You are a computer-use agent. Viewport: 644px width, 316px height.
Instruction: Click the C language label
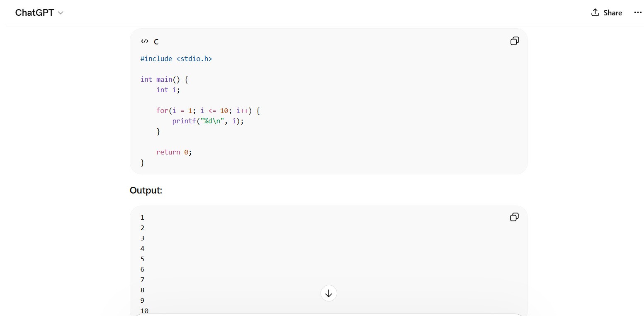click(156, 42)
